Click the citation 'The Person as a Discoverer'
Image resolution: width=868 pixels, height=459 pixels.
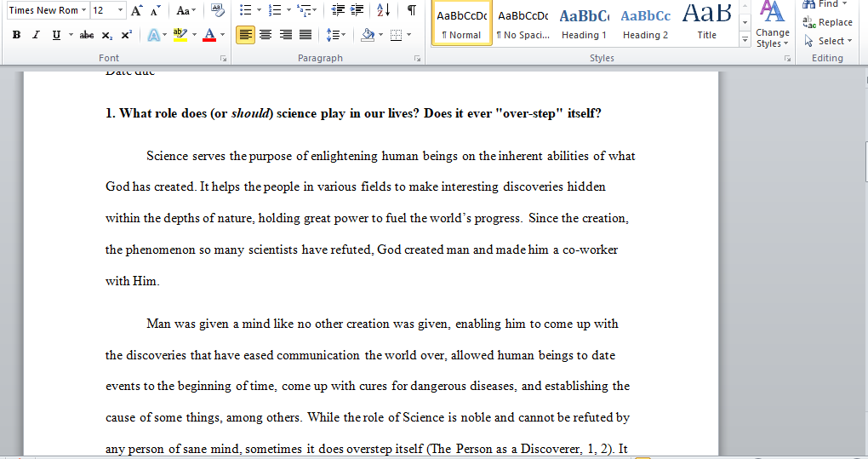coord(505,449)
